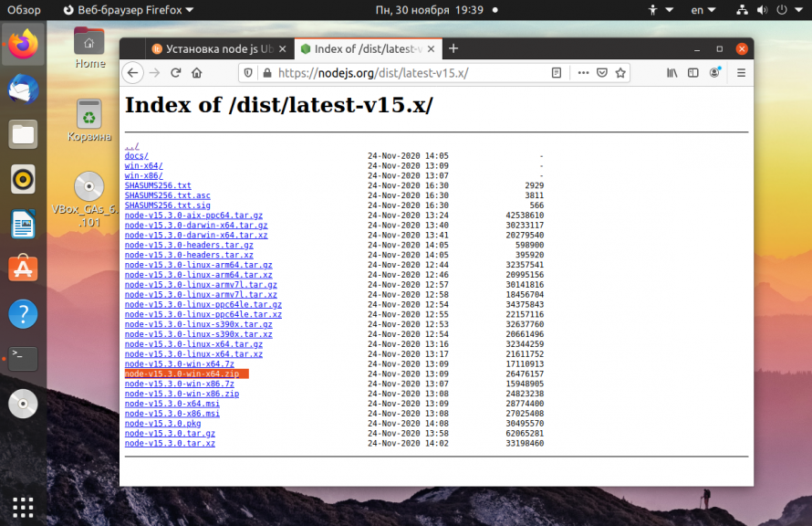Download node-v15.3.0-linux-ppc64le.tar.gz
Image resolution: width=812 pixels, height=526 pixels.
click(203, 304)
